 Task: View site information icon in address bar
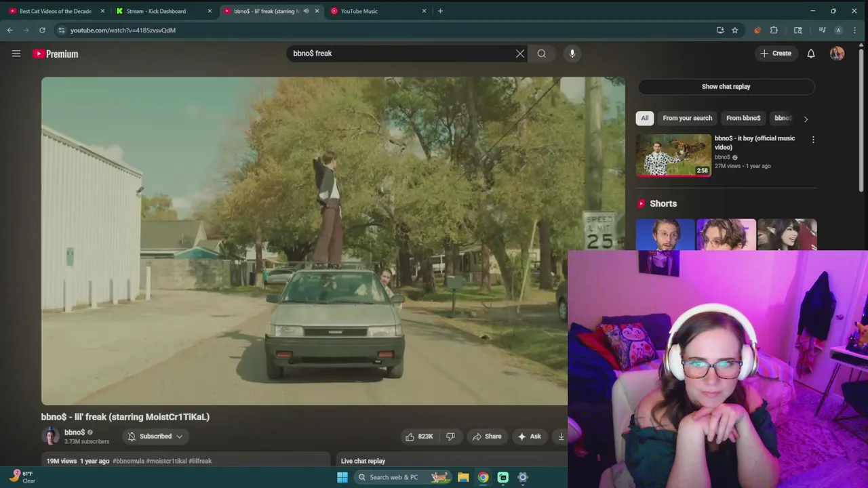tap(62, 30)
